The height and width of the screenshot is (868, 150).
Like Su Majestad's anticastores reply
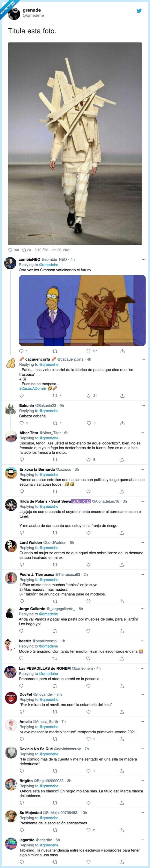[89, 830]
